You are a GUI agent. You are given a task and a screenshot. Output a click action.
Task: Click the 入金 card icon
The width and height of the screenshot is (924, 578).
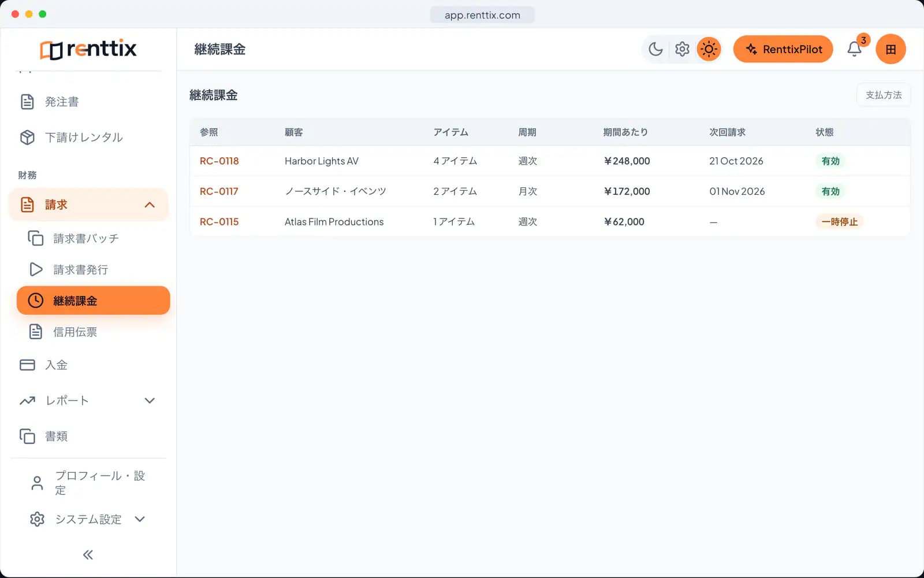(x=27, y=365)
